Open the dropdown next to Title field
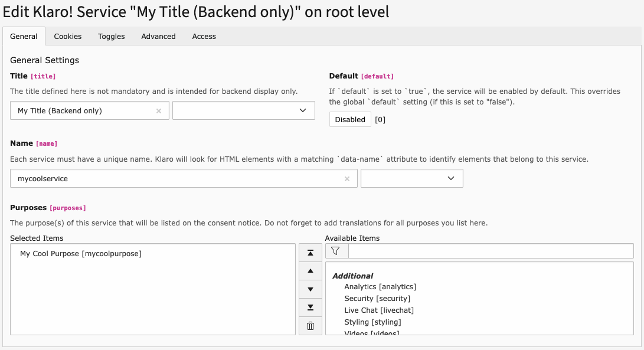Image resolution: width=644 pixels, height=350 pixels. (x=243, y=110)
